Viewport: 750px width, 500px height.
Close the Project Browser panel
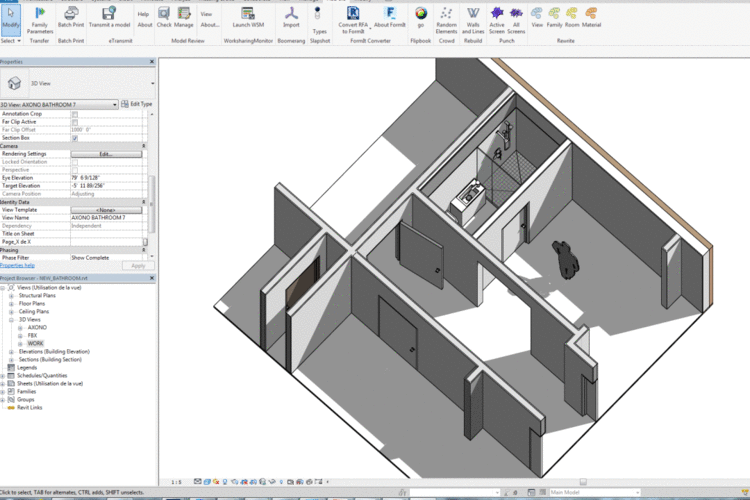click(x=152, y=278)
